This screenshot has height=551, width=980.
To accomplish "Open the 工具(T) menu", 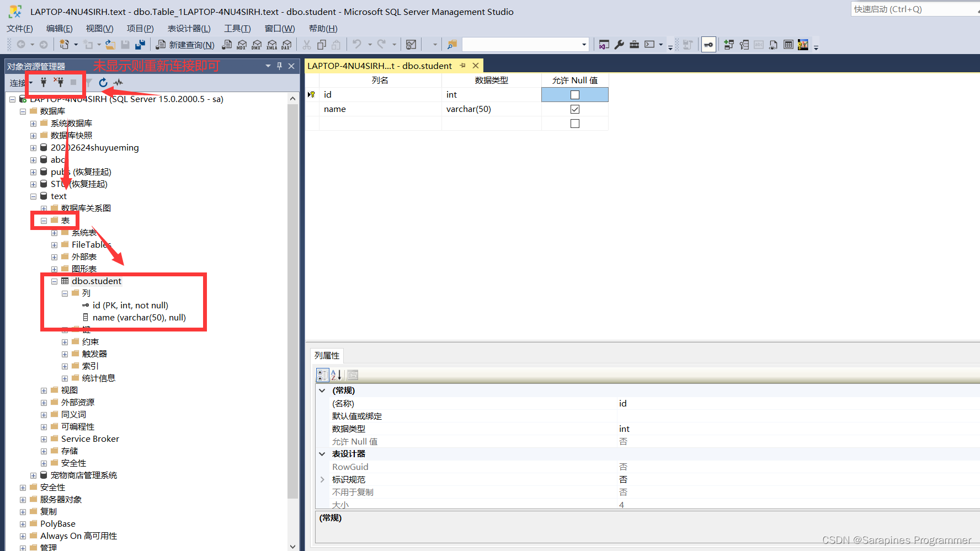I will coord(237,29).
